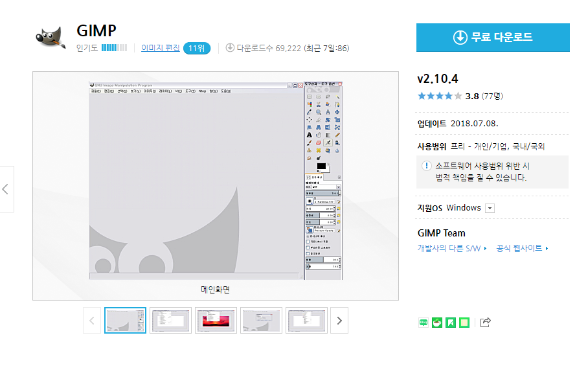Image resolution: width=588 pixels, height=366 pixels.
Task: Click the update date 2018.07.08.
Action: coord(475,123)
